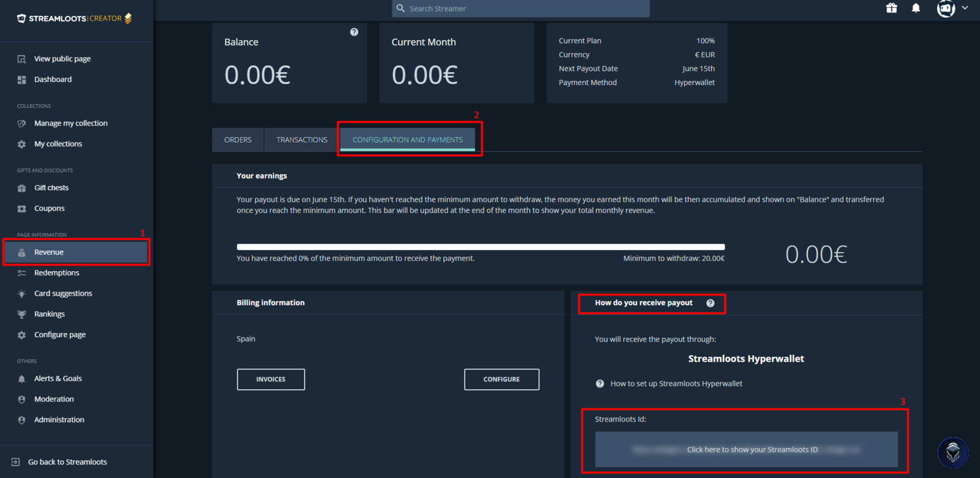
Task: Click the Administration shield icon
Action: coord(21,420)
